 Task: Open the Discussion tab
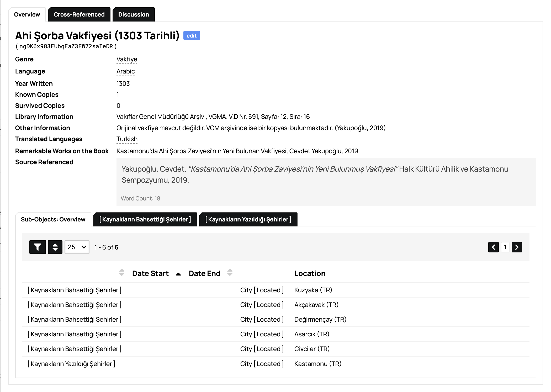(134, 14)
